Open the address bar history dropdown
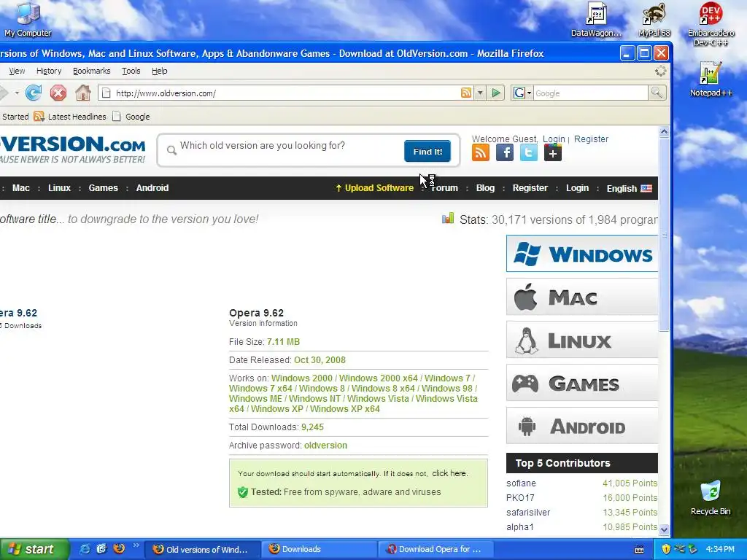Image resolution: width=747 pixels, height=560 pixels. coord(480,93)
